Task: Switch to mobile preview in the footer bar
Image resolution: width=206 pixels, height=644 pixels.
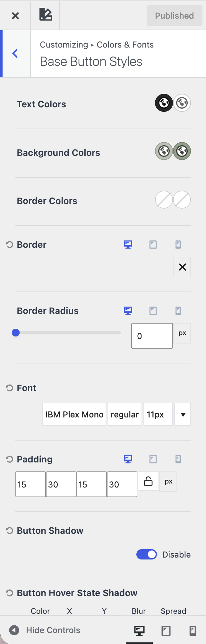Action: 193,631
